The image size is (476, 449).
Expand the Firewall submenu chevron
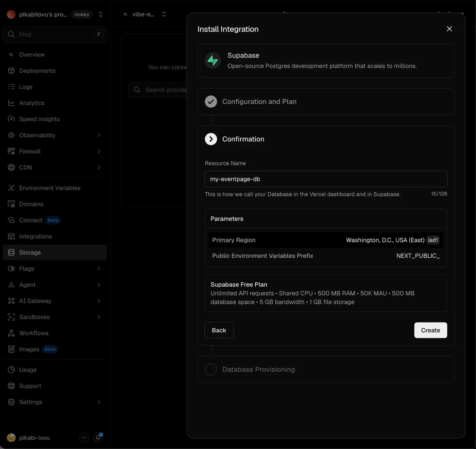(x=99, y=151)
